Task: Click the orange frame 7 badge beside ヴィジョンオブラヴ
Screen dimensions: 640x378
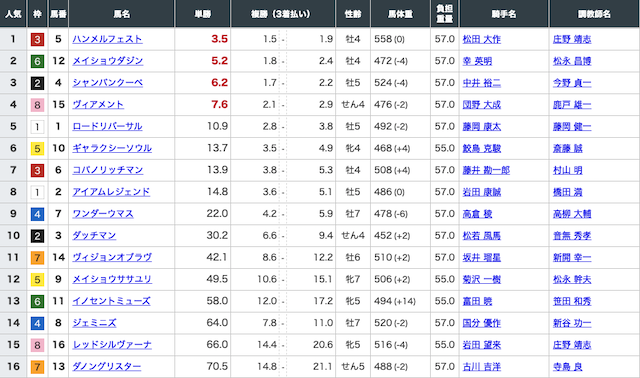Action: [x=37, y=258]
